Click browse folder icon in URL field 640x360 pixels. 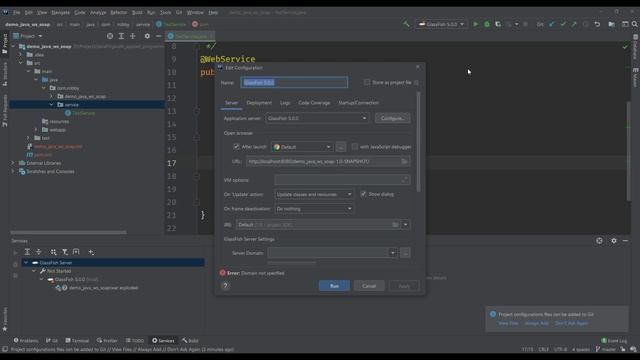coord(404,161)
